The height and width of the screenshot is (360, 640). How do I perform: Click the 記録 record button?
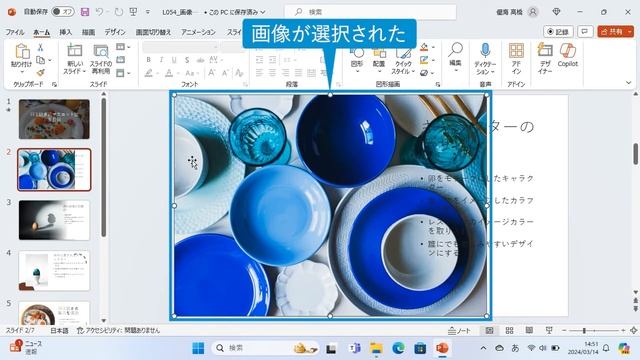(558, 31)
